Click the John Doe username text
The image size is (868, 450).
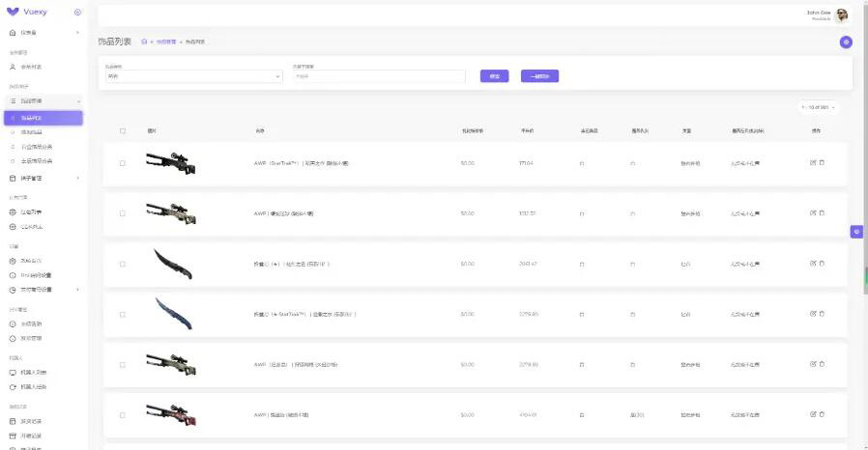818,13
